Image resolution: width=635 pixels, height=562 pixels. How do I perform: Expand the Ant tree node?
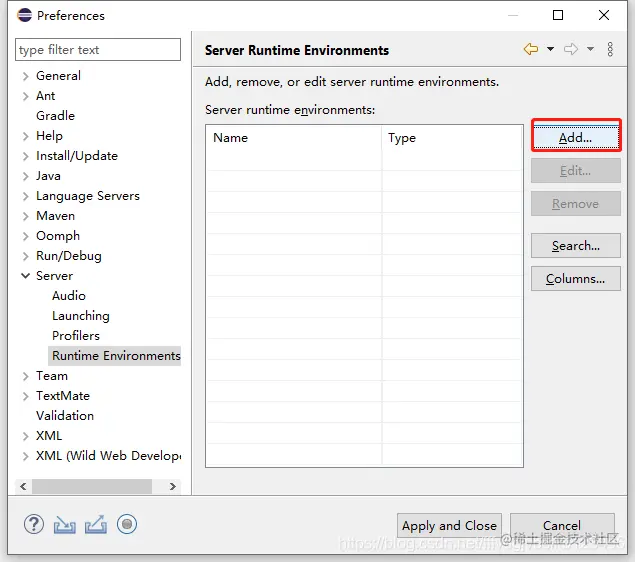point(26,96)
